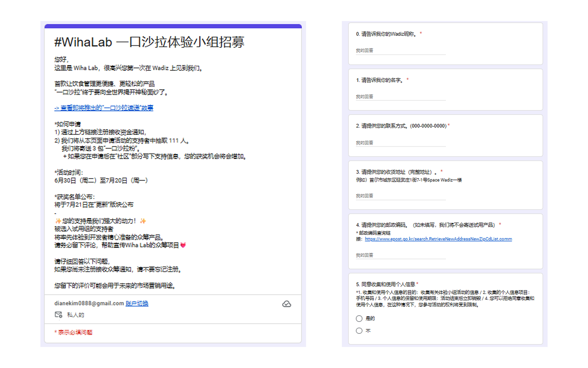Screen dimensions: 588x368
Task: Click the 表示必填问题 required notice
Action: [73, 332]
